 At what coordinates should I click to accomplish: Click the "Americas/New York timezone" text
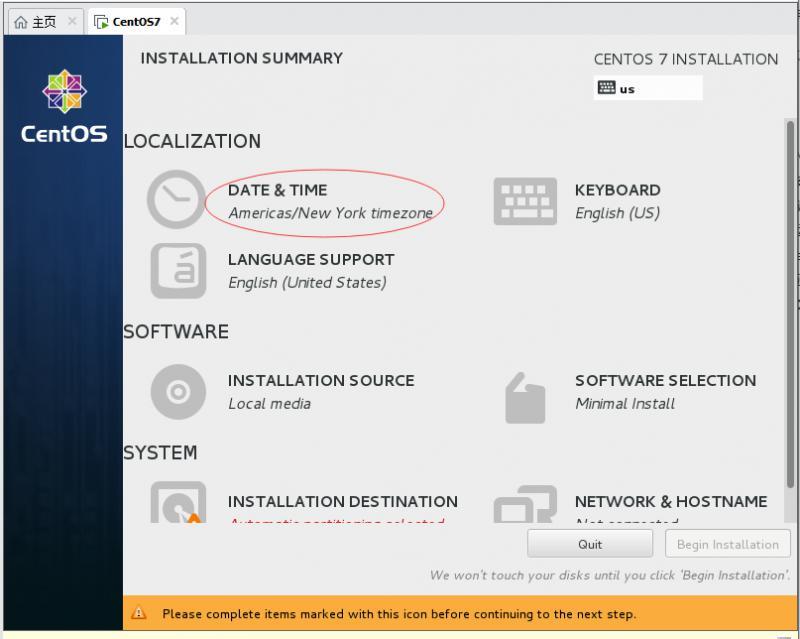coord(331,213)
